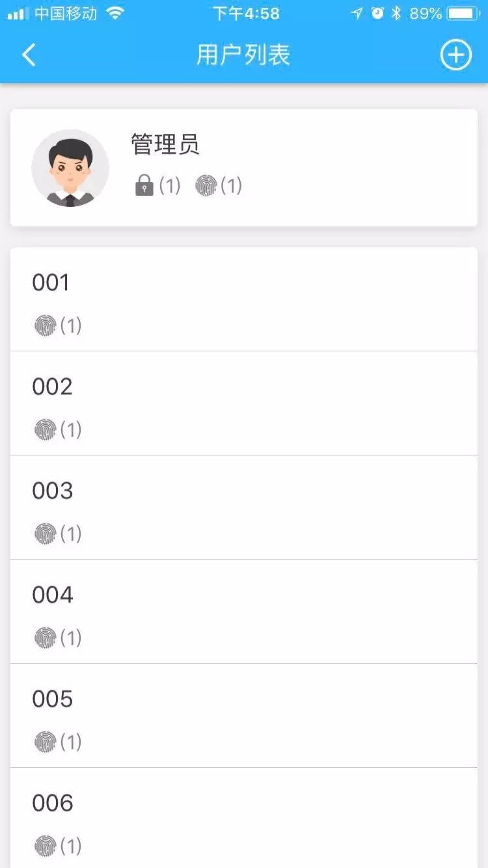Tap the administrator avatar picture
Screen dimensions: 488x868
pos(70,168)
